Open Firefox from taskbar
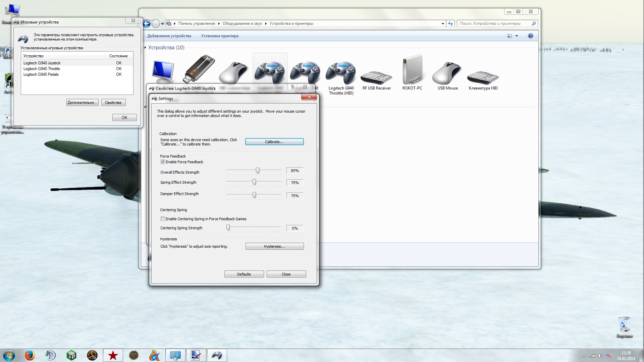644x362 pixels. (x=30, y=355)
